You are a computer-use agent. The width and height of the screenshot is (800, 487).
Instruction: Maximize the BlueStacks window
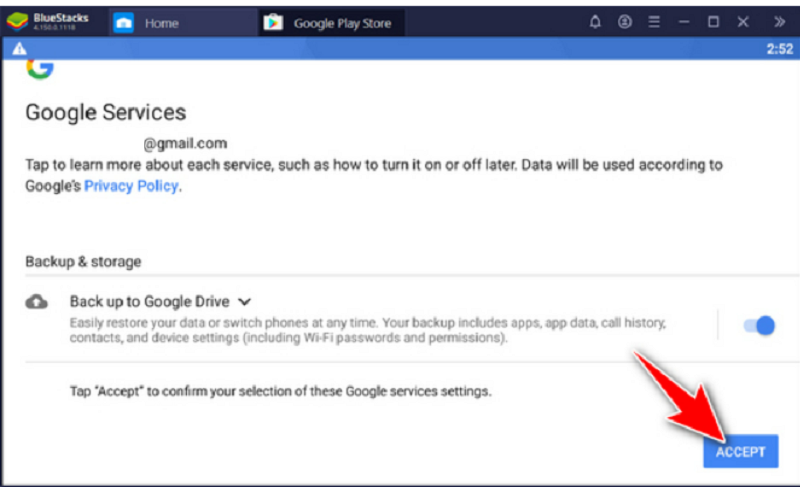(x=713, y=22)
